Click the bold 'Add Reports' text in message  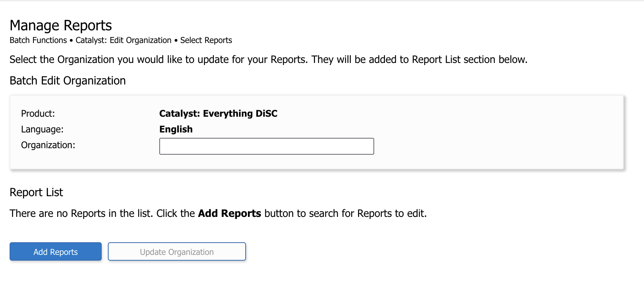coord(230,213)
